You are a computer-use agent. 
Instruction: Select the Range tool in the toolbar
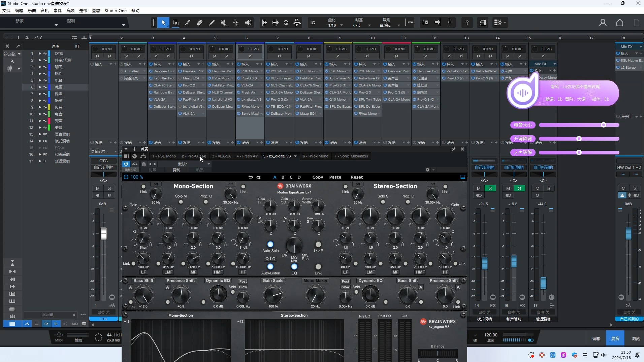175,23
